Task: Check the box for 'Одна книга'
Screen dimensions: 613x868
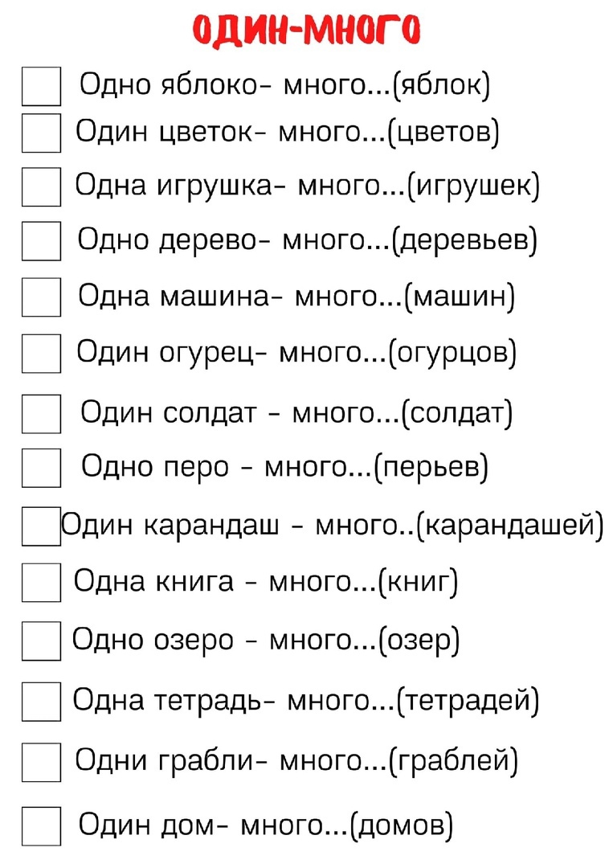Action: (x=41, y=583)
